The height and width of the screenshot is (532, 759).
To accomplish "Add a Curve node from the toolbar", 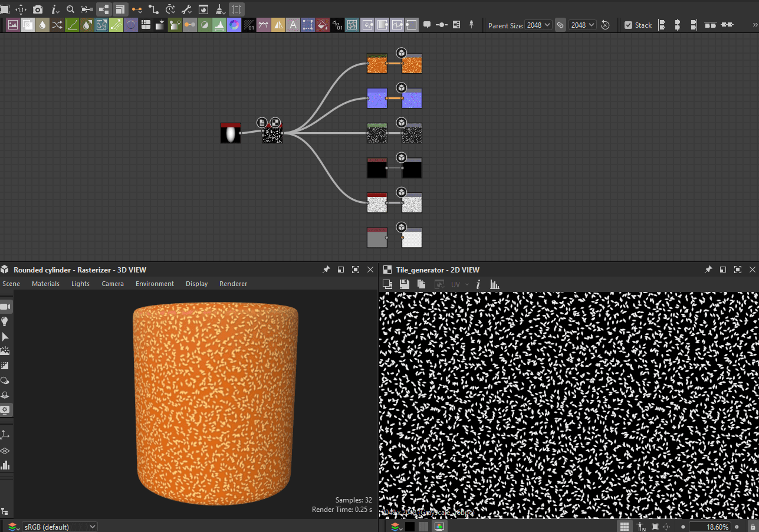I will tap(72, 25).
